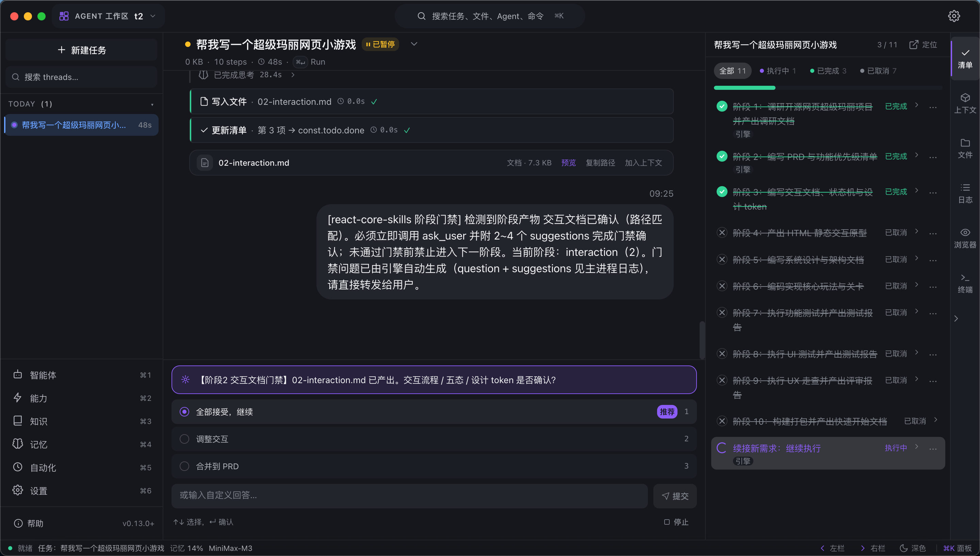Switch to the 全部 11 filter tab
Viewport: 980px width, 556px height.
click(x=732, y=71)
